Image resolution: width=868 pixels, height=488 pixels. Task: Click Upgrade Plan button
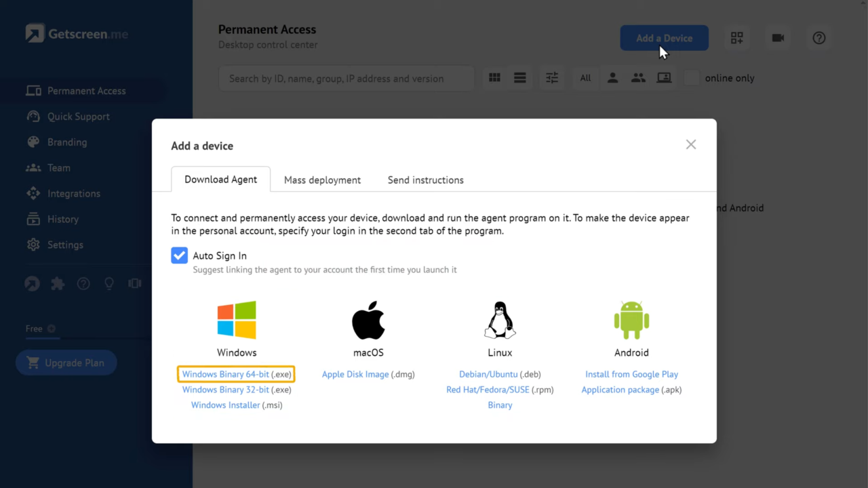66,363
